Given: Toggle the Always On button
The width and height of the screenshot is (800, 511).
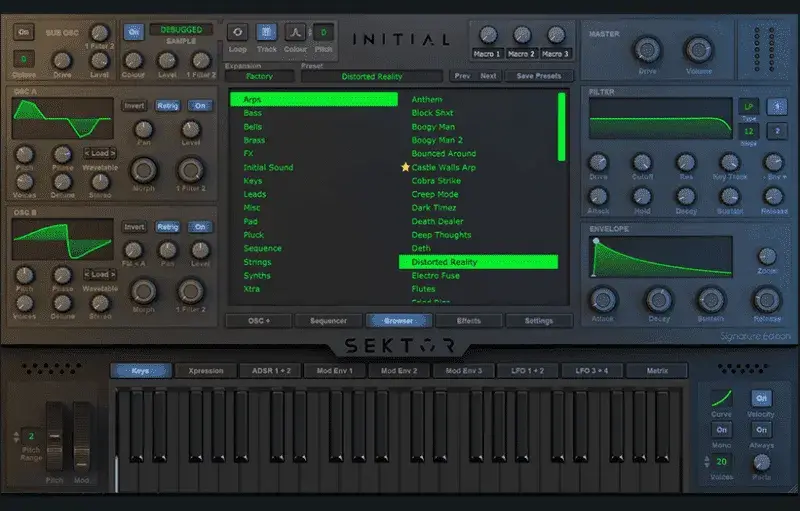Looking at the screenshot, I should (761, 429).
